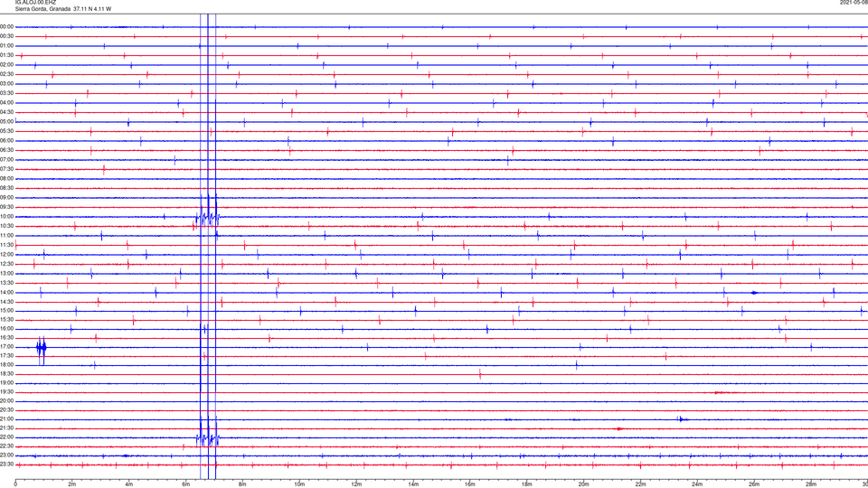Viewport: 868px width, 488px height.
Task: Click the 03:30 trace label
Action: 7,93
